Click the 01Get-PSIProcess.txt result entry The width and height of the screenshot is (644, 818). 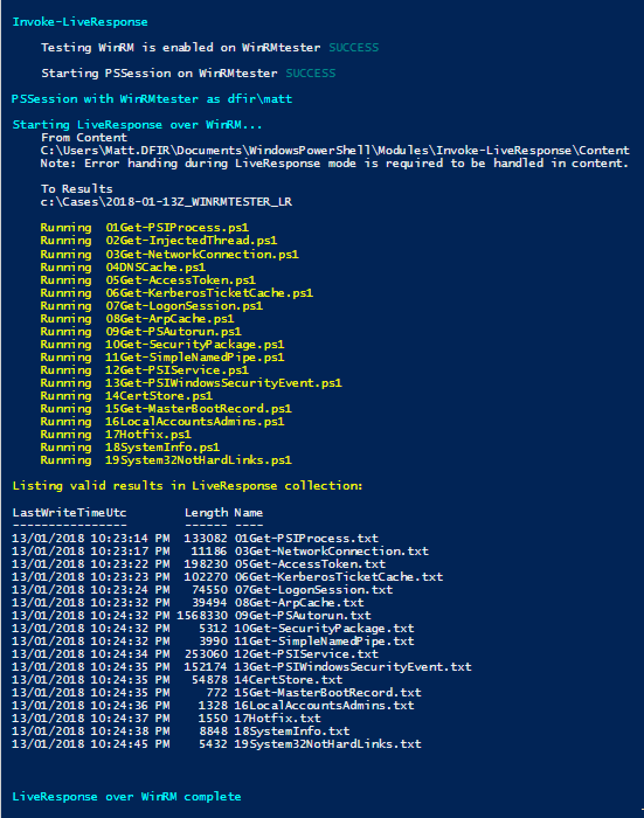(x=306, y=539)
